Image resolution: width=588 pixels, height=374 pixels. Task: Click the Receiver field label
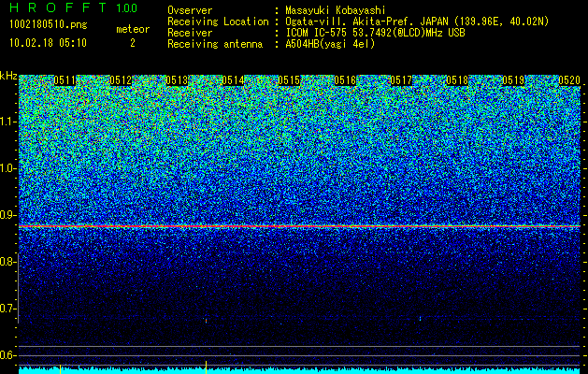pos(190,33)
